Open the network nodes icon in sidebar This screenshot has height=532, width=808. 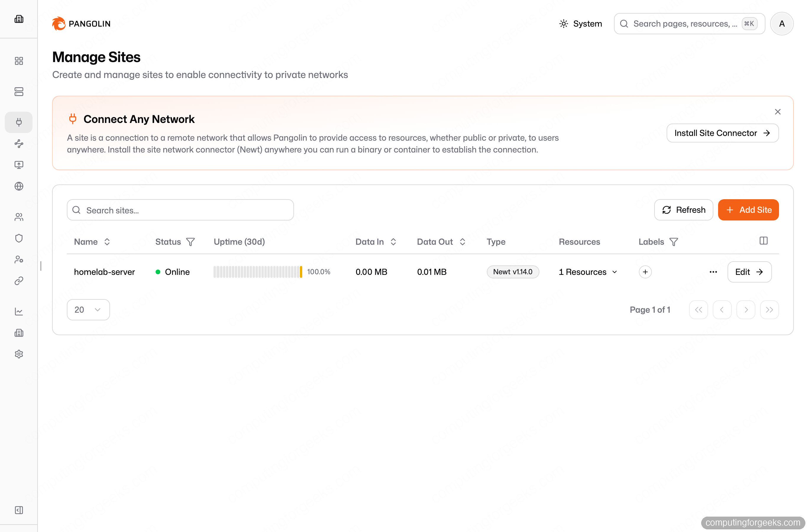point(19,144)
